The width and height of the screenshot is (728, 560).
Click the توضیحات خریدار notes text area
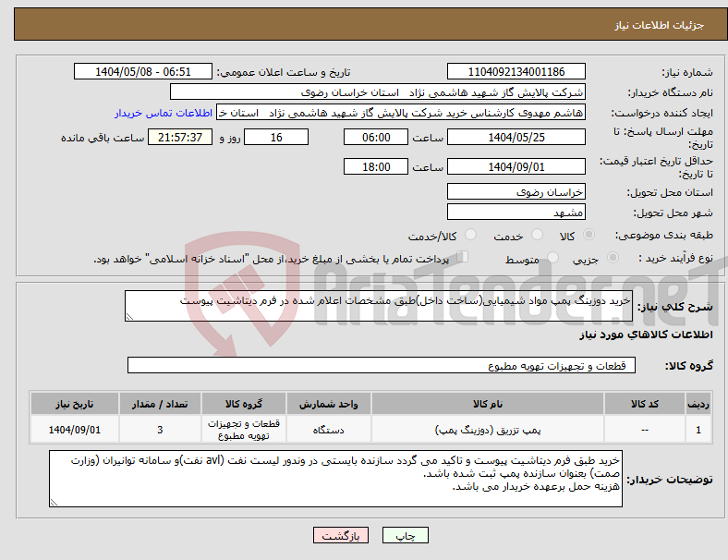[335, 479]
